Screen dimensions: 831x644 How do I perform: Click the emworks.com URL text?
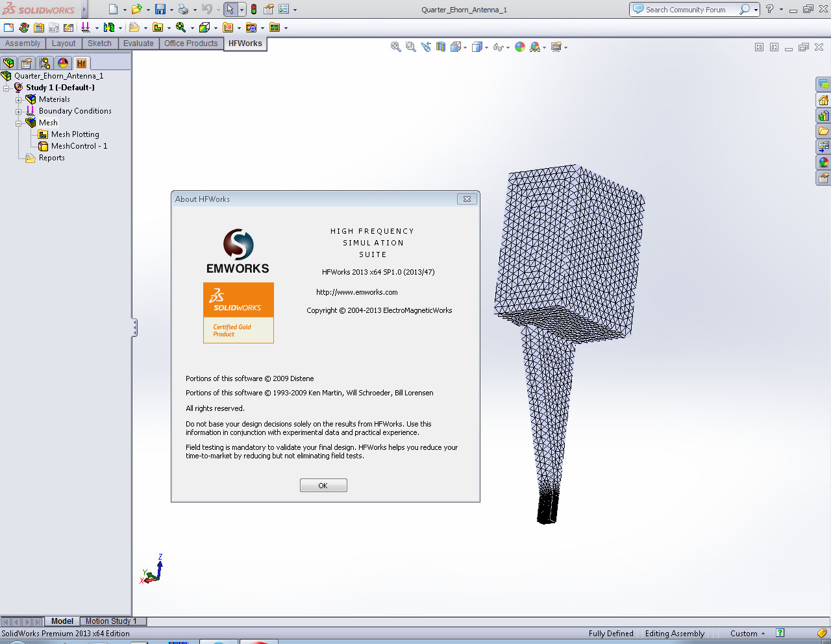pos(357,292)
